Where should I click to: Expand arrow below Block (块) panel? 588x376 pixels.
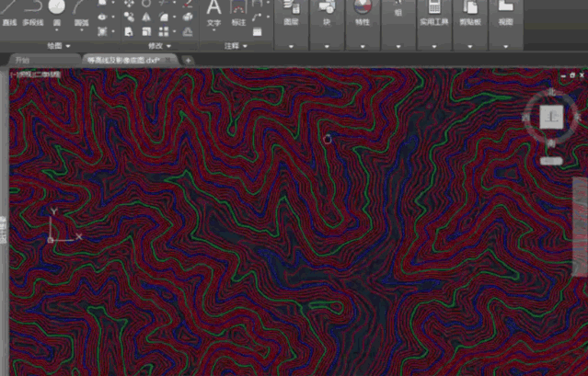327,47
